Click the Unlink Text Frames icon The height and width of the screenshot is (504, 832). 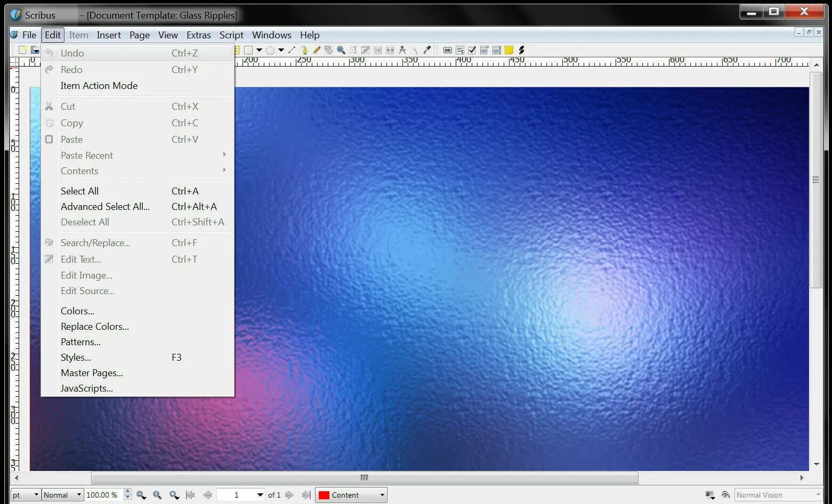pos(390,50)
